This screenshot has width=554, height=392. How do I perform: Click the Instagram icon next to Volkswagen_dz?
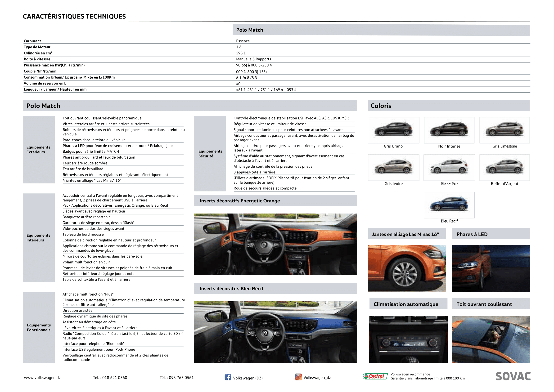tap(298, 377)
